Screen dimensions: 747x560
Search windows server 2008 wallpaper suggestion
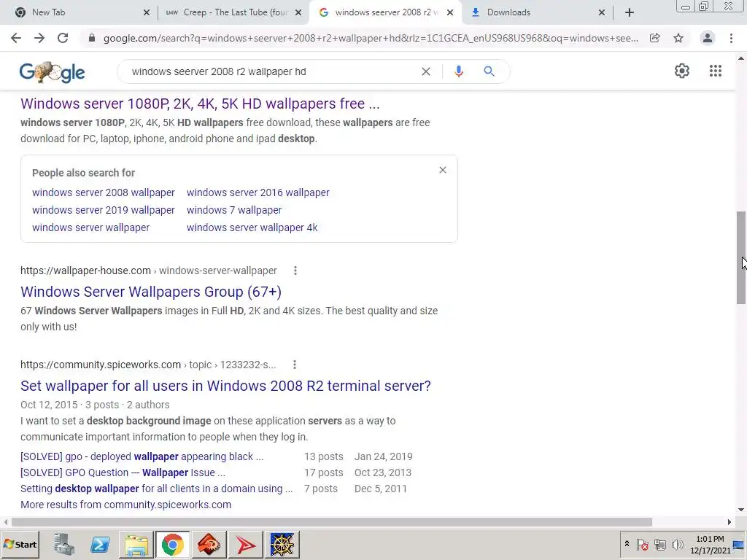pos(104,192)
